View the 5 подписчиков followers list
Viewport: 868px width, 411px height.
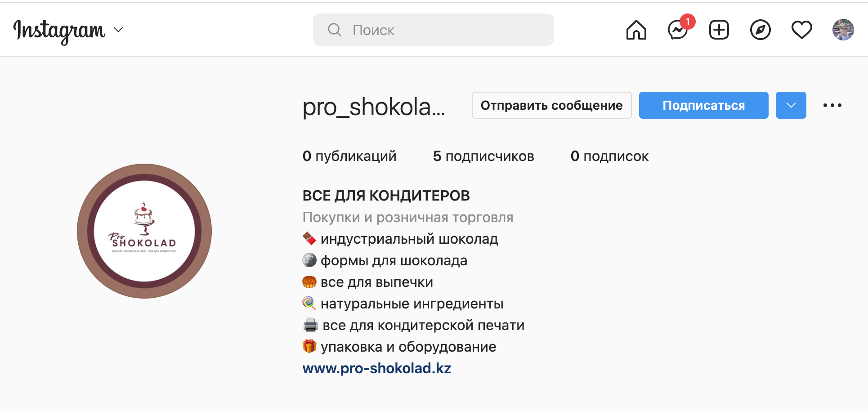pyautogui.click(x=483, y=156)
